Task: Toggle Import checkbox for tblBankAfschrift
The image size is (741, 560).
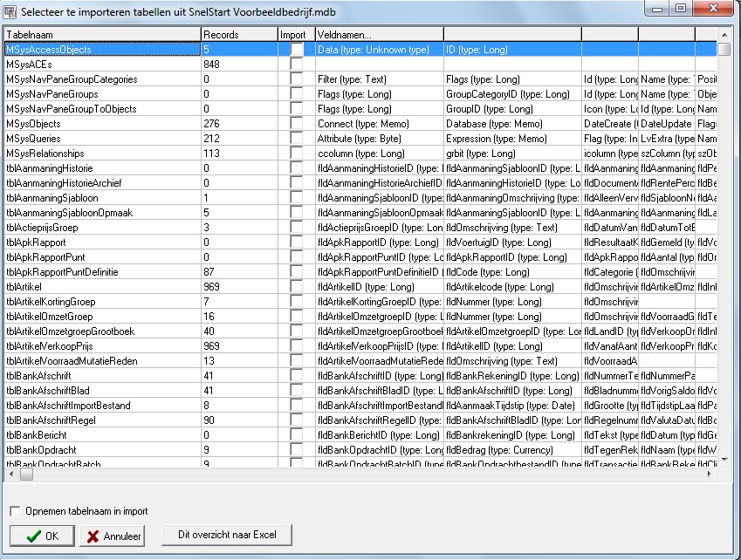Action: tap(297, 376)
